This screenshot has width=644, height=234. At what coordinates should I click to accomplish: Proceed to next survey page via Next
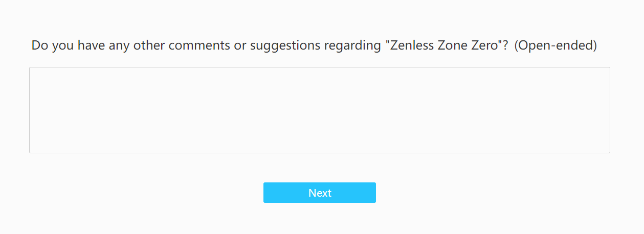click(319, 193)
